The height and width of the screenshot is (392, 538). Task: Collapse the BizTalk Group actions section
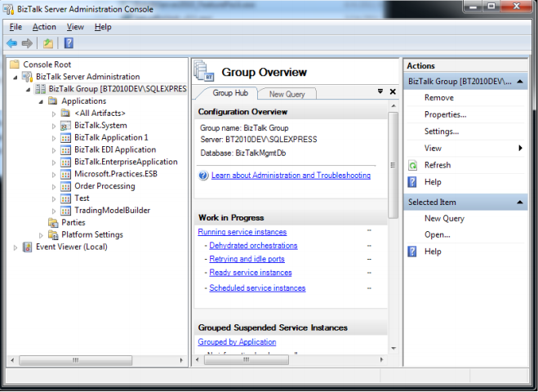520,82
